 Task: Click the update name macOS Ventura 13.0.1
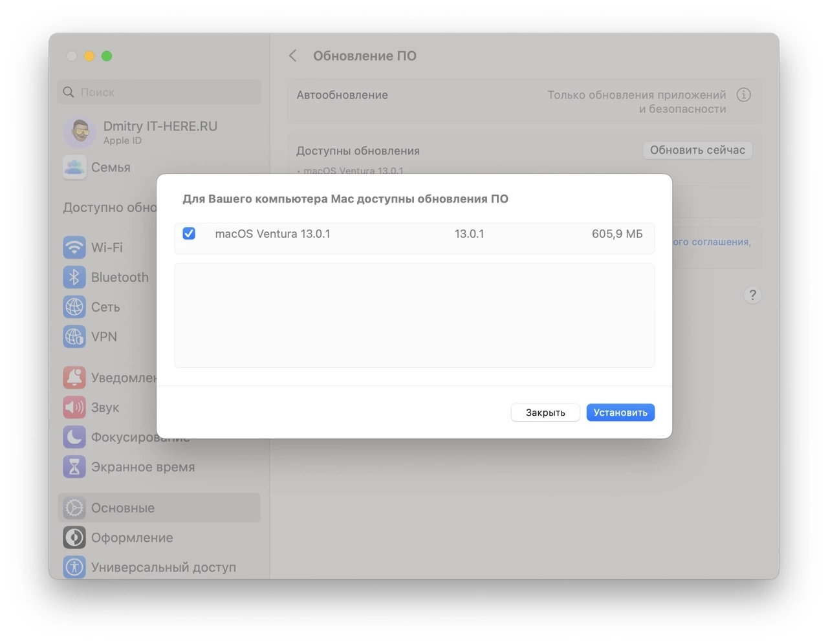click(272, 234)
